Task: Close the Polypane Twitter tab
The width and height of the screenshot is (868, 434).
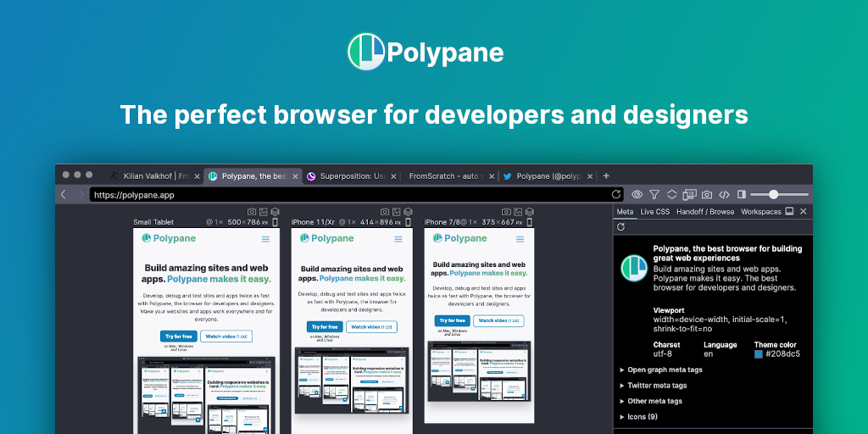Action: pos(590,176)
